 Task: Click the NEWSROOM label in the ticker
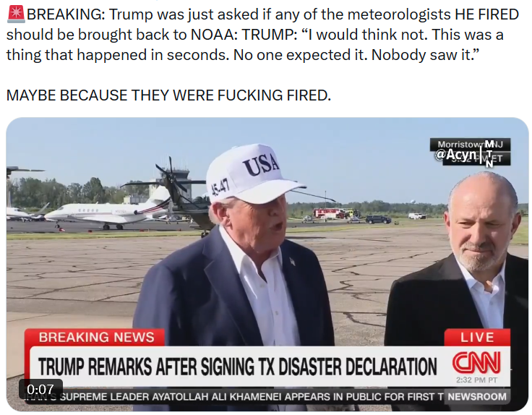click(x=476, y=397)
